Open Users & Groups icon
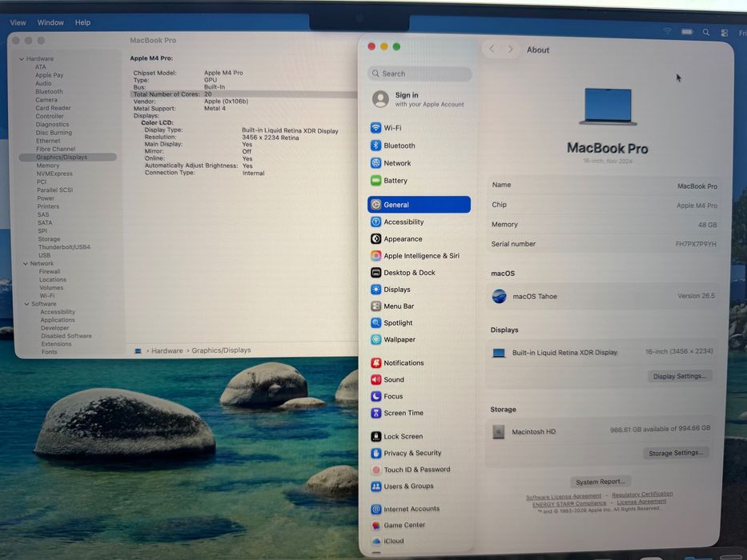 (376, 486)
